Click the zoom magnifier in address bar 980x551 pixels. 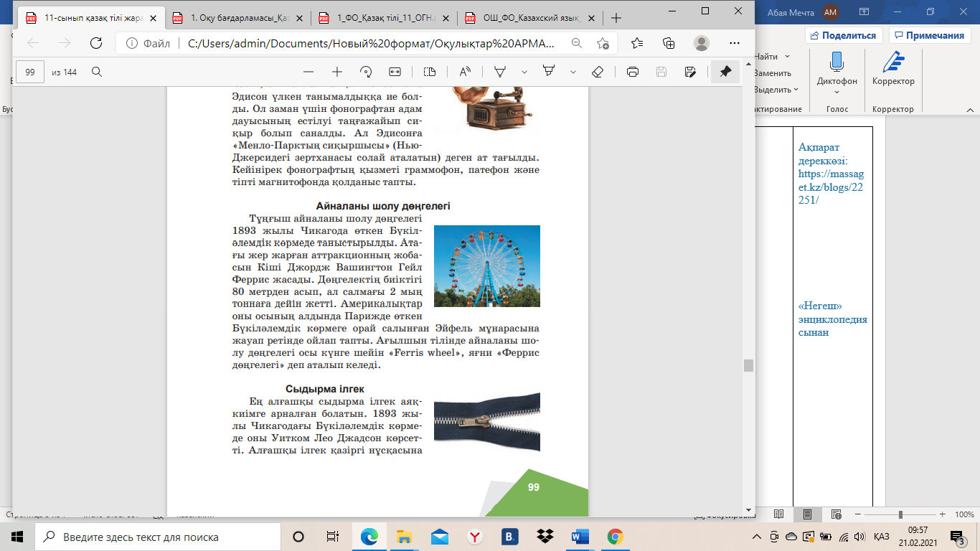point(576,43)
